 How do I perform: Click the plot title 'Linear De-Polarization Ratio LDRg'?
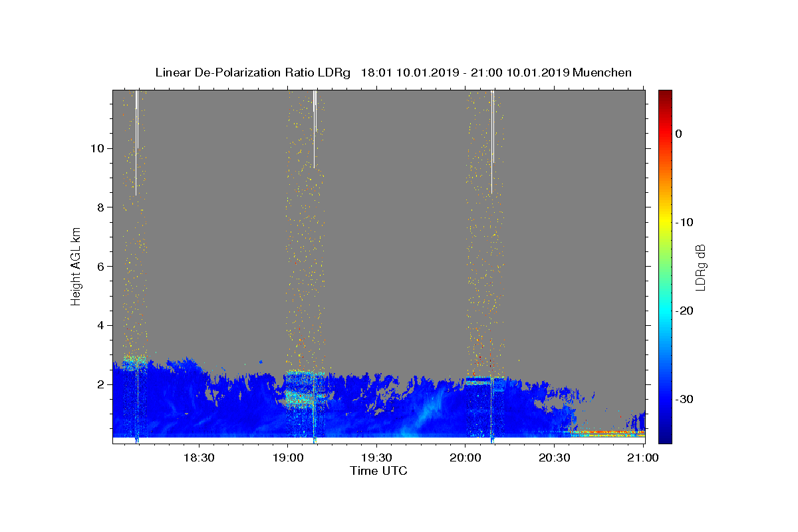click(x=253, y=72)
